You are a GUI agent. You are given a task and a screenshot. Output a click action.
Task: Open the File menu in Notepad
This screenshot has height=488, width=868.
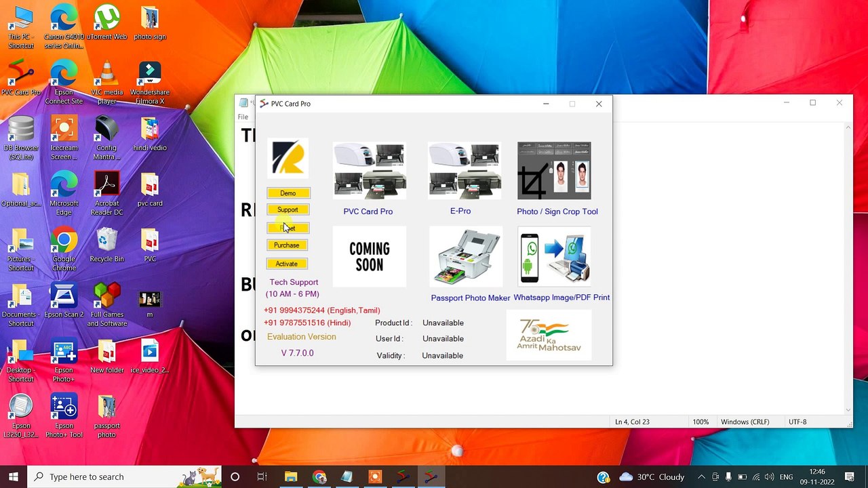[x=243, y=117]
